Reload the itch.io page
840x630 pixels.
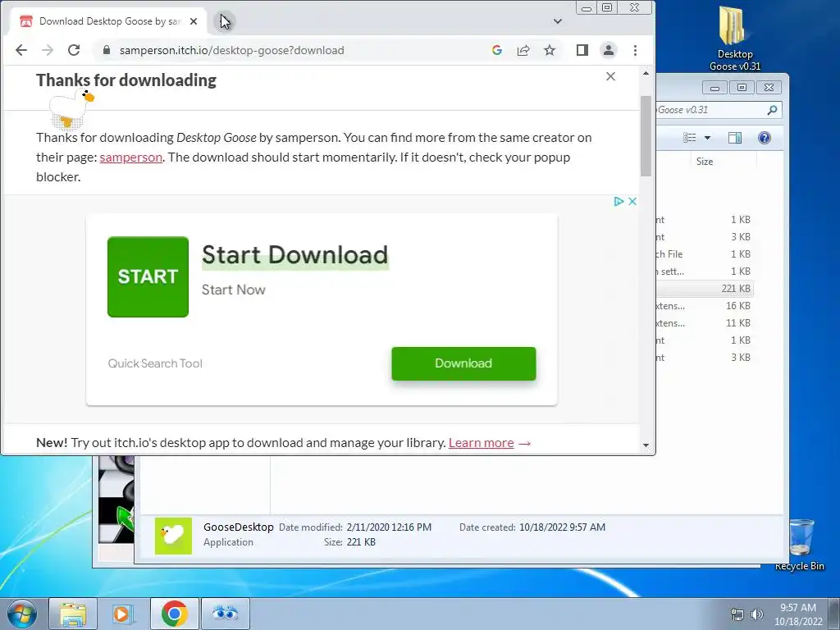click(74, 50)
